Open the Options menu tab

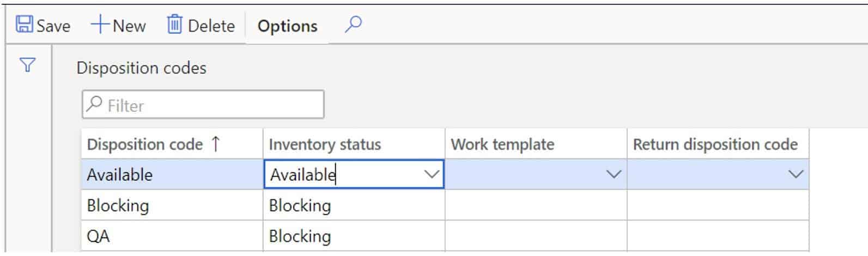click(x=287, y=26)
